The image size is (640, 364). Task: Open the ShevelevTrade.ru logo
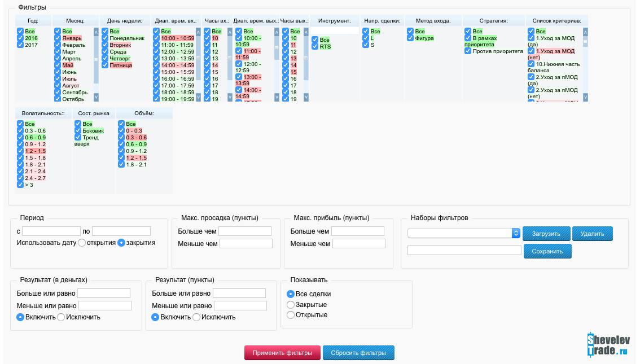click(x=607, y=344)
